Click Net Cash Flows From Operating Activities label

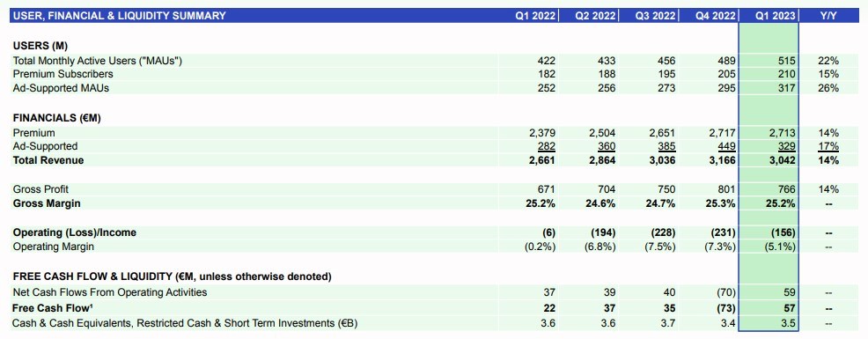[x=110, y=292]
